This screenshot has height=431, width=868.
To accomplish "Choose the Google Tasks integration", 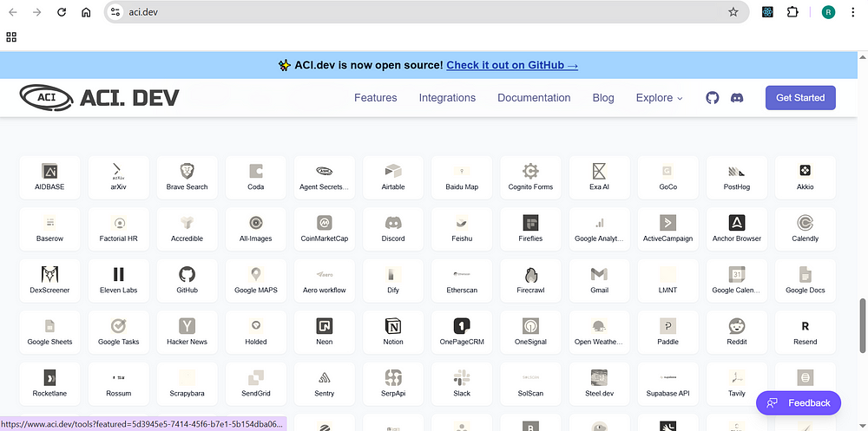I will (x=118, y=332).
